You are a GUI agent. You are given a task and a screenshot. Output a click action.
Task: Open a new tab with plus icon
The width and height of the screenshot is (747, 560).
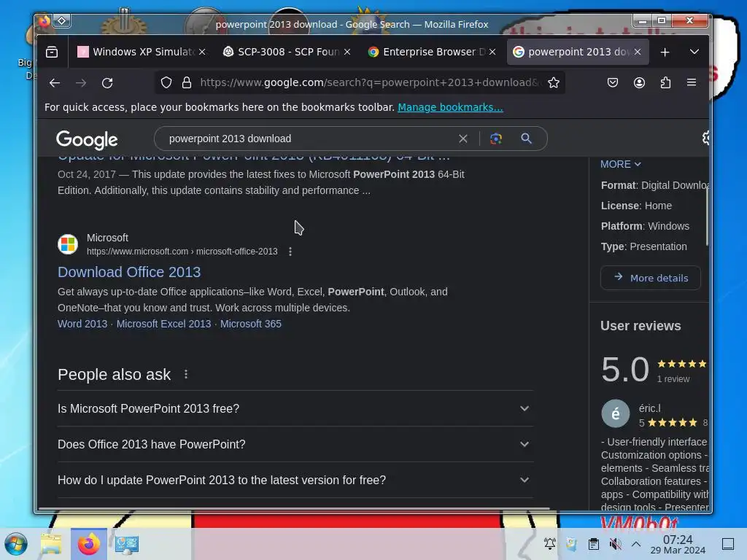[665, 52]
